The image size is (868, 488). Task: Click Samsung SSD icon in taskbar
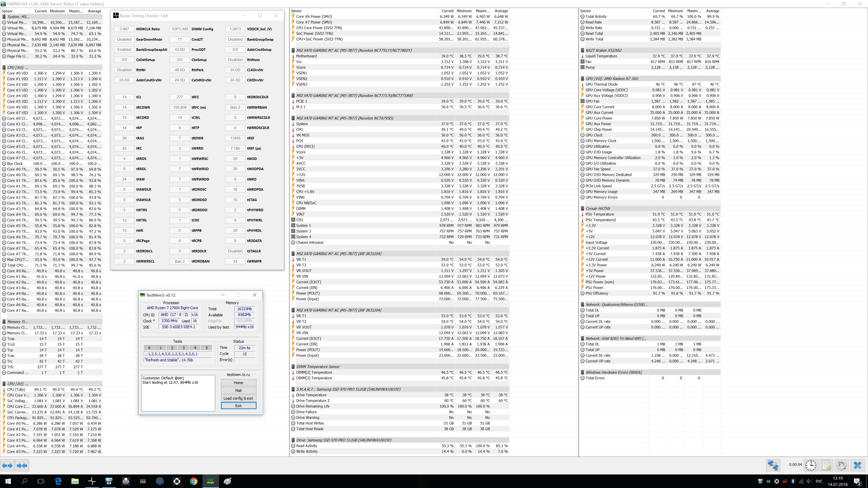[x=143, y=481]
